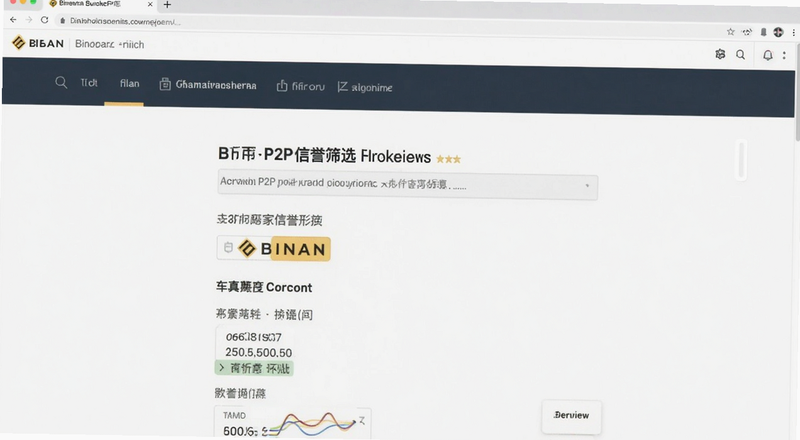Viewport: 800px width, 440px height.
Task: Open a new browser tab with the plus button
Action: [167, 5]
